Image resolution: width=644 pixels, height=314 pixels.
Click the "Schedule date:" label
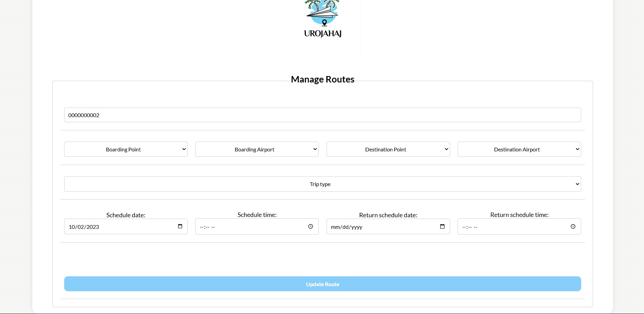coord(126,215)
